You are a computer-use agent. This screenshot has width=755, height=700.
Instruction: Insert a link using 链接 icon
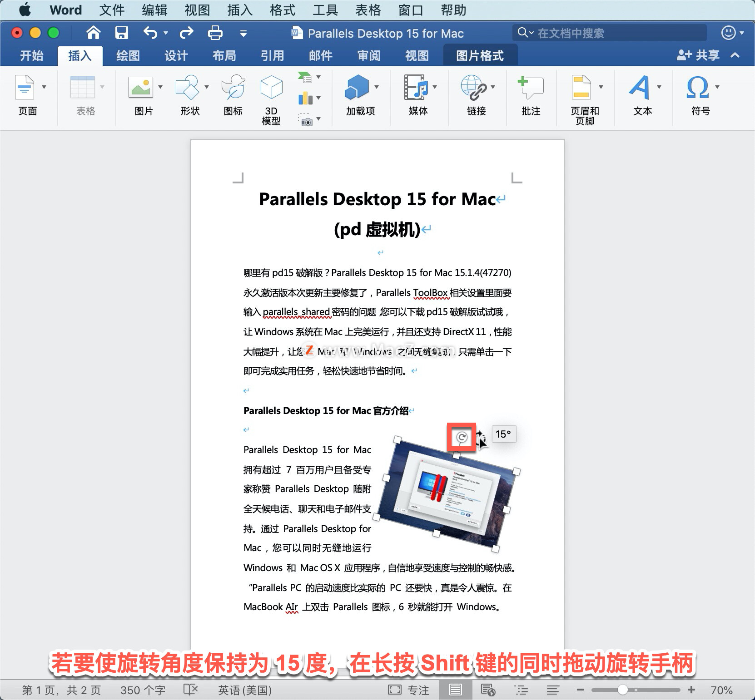(474, 87)
